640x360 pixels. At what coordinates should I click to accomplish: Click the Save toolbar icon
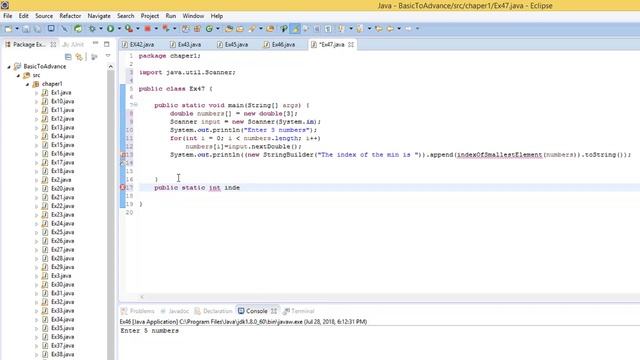tap(26, 29)
